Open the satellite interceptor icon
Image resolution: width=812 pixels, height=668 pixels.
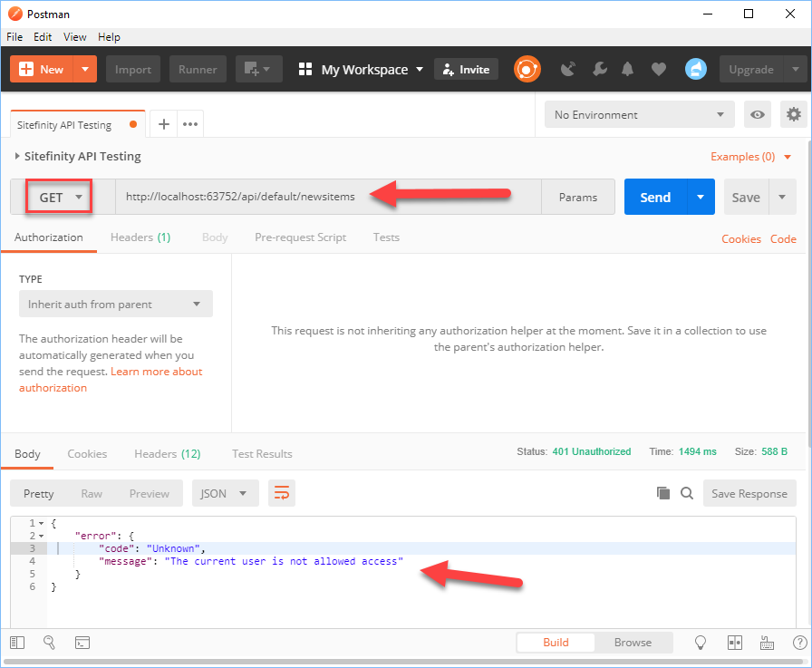[x=568, y=69]
